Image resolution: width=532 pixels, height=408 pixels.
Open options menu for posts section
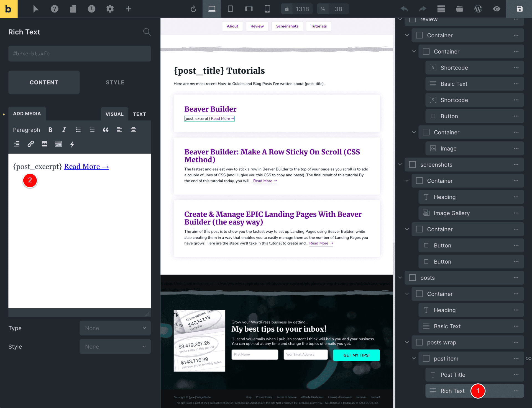[x=516, y=278]
